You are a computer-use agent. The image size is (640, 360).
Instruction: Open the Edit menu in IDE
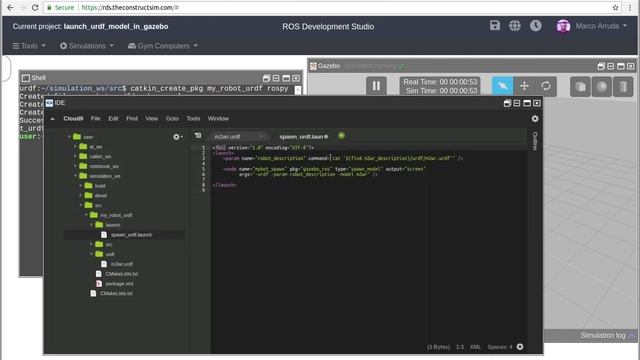[113, 118]
